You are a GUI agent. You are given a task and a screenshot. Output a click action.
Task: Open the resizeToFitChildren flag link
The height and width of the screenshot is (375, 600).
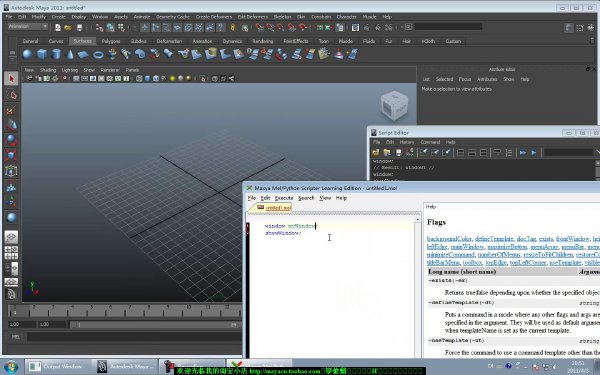click(548, 254)
